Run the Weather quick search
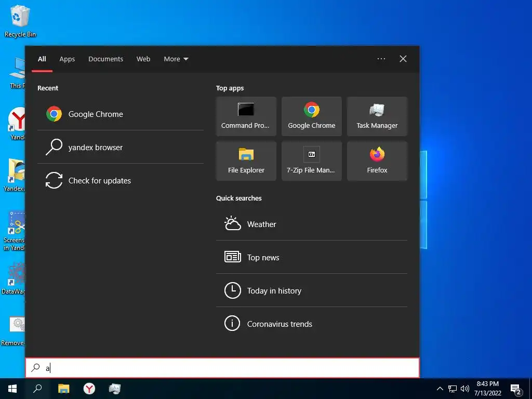532x399 pixels. [312, 224]
